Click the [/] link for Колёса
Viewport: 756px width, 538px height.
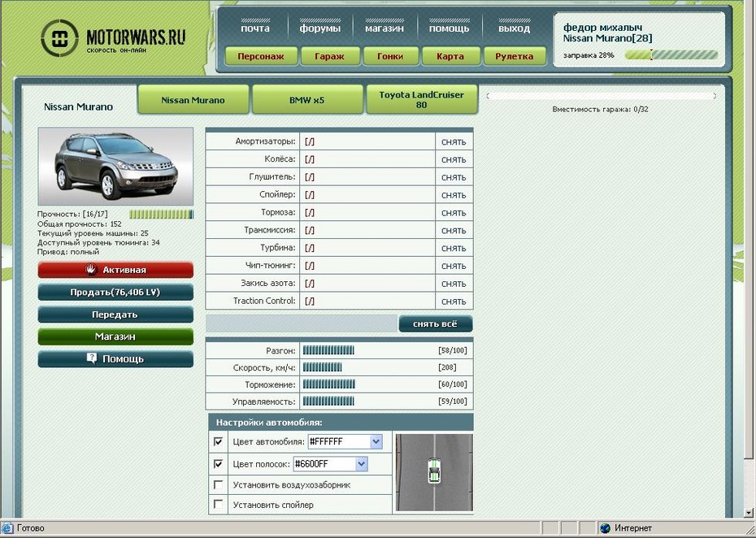tap(310, 159)
